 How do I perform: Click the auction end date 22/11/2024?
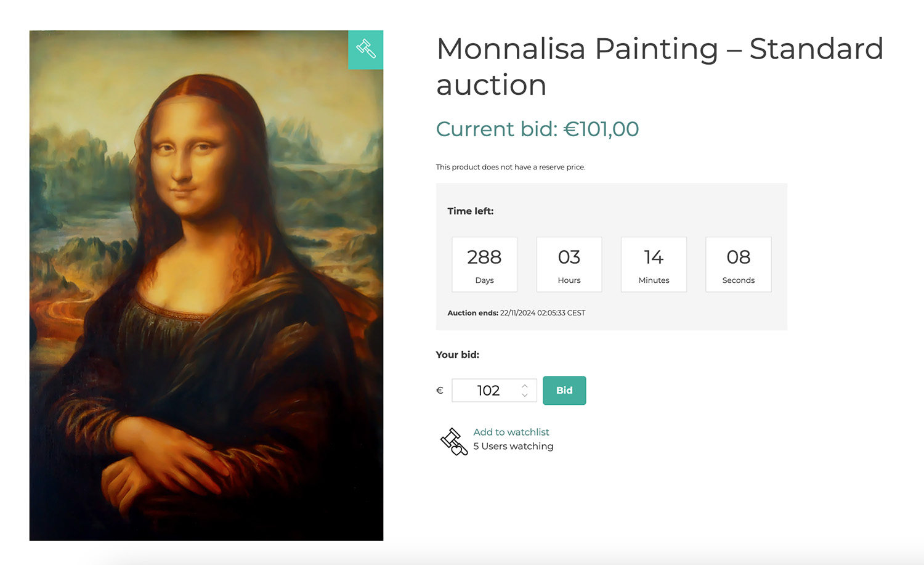click(542, 313)
